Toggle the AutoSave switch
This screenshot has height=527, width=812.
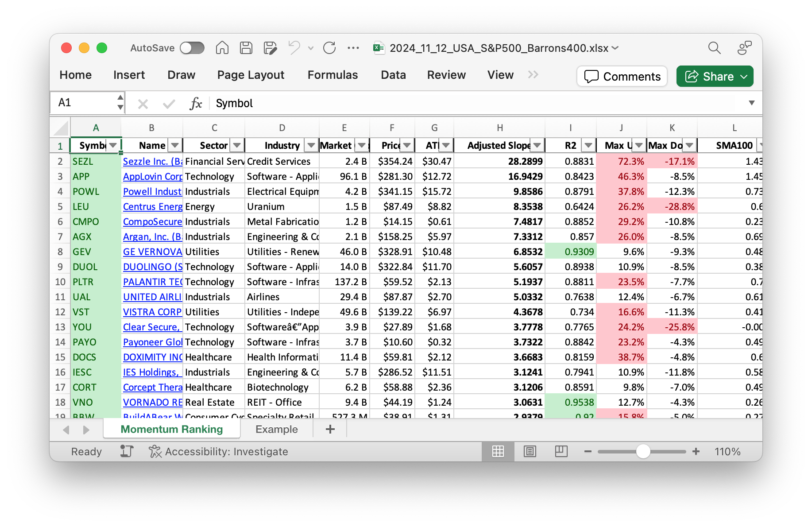pyautogui.click(x=192, y=48)
